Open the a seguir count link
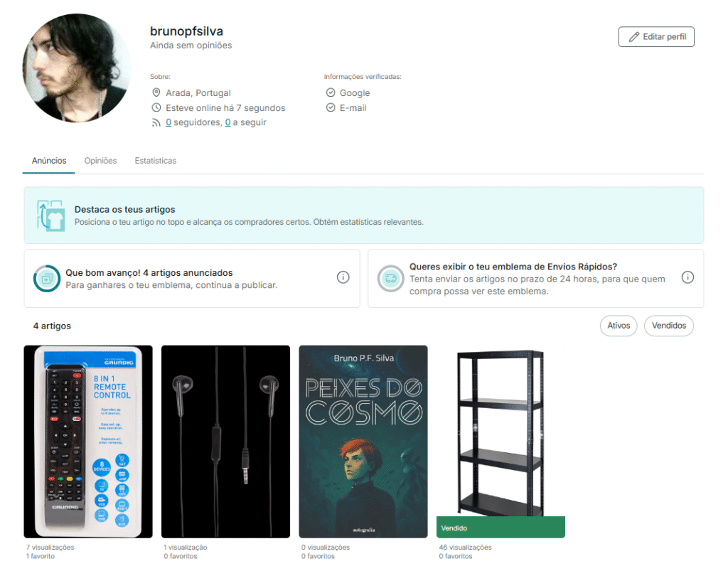The image size is (728, 566). pyautogui.click(x=228, y=122)
